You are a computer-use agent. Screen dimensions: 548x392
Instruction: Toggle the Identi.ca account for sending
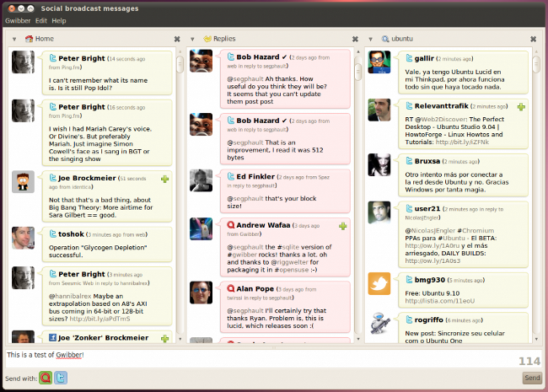[45, 378]
